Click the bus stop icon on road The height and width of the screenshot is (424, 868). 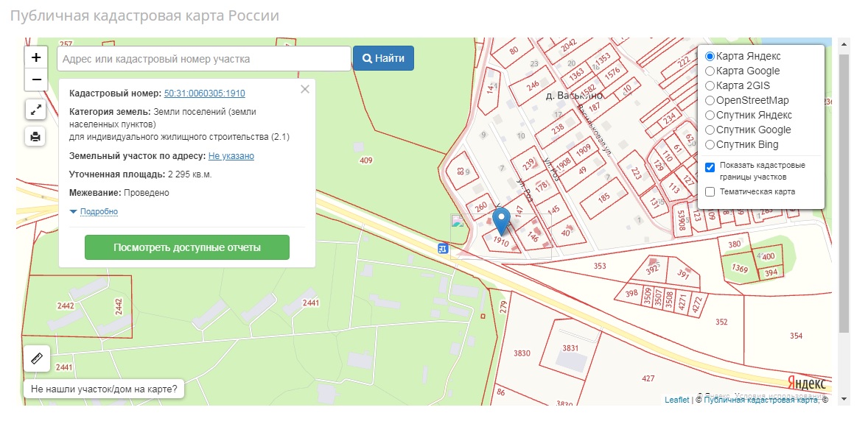pyautogui.click(x=442, y=249)
